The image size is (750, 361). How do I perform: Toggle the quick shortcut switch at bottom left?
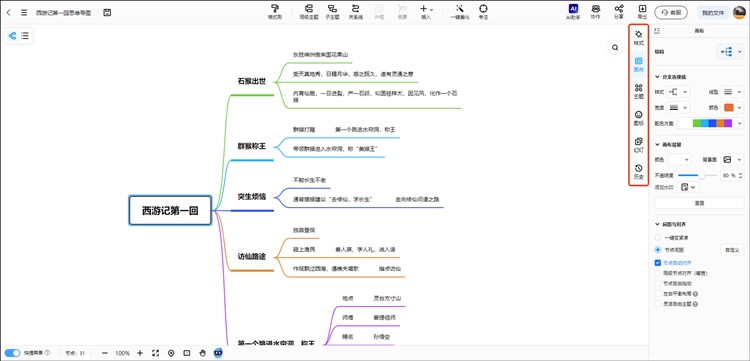tap(12, 353)
